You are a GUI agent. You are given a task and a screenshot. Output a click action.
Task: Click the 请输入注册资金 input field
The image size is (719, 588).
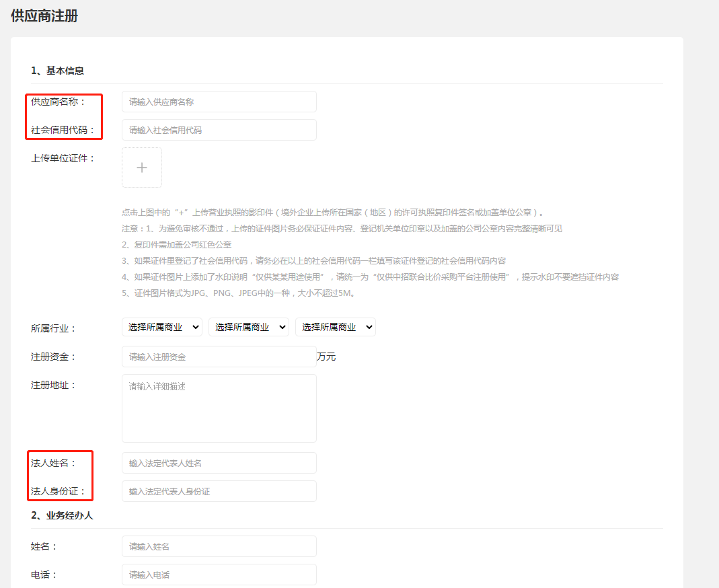[x=219, y=357]
